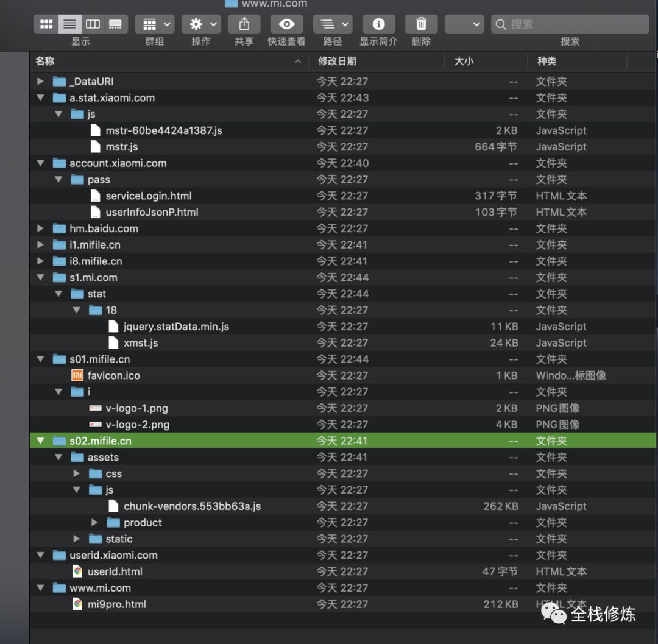
Task: Select the userId.html Chrome icon
Action: (x=77, y=571)
